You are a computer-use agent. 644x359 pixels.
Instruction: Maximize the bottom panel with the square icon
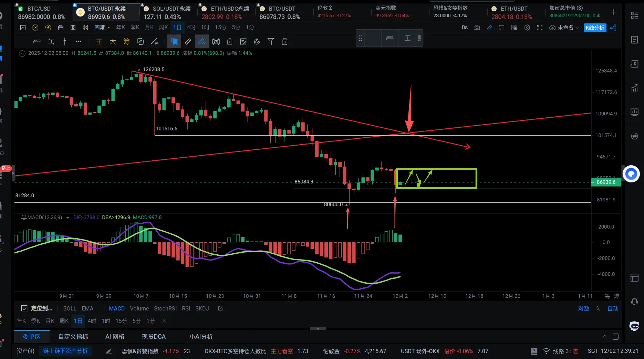pos(616,337)
